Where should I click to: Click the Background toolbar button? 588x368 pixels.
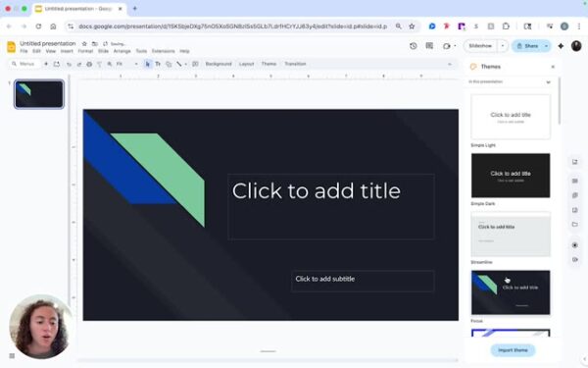219,64
